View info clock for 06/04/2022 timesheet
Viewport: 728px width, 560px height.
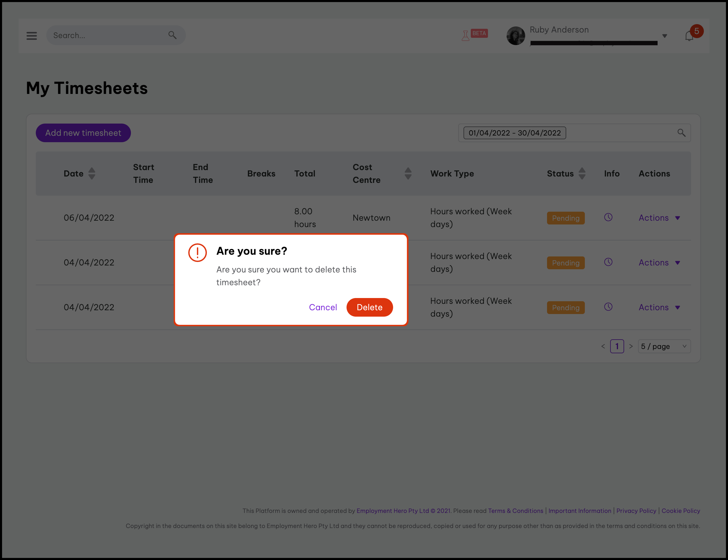coord(608,217)
